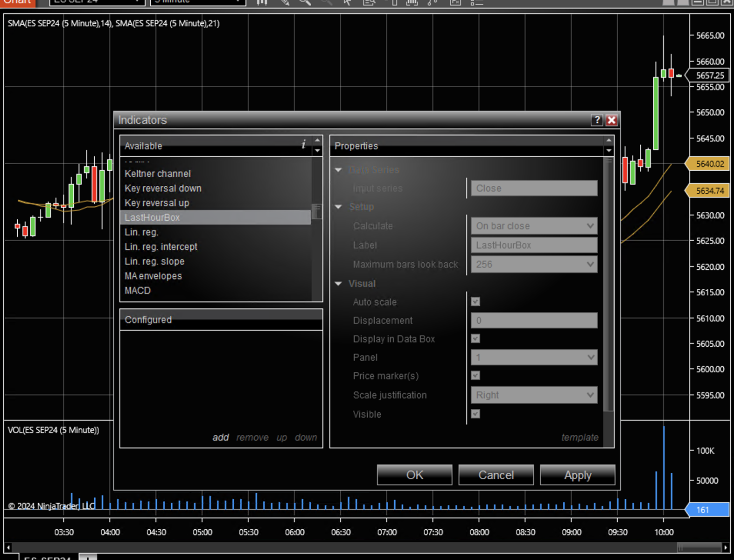Click the Properties panel vertical scrollbar
Image resolution: width=734 pixels, height=560 pixels.
click(x=608, y=285)
